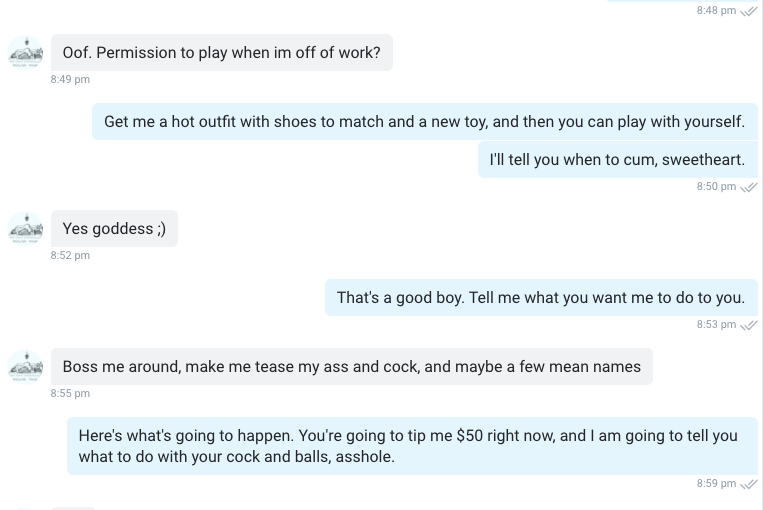Click the 8:55 pm timestamp
Screen dimensions: 763x510
click(70, 394)
